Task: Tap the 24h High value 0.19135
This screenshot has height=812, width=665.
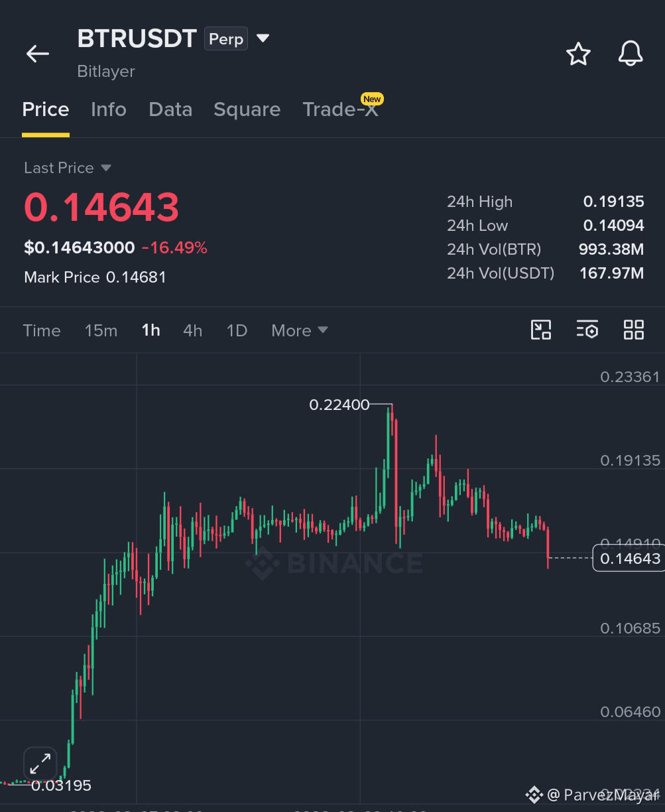Action: (x=613, y=202)
